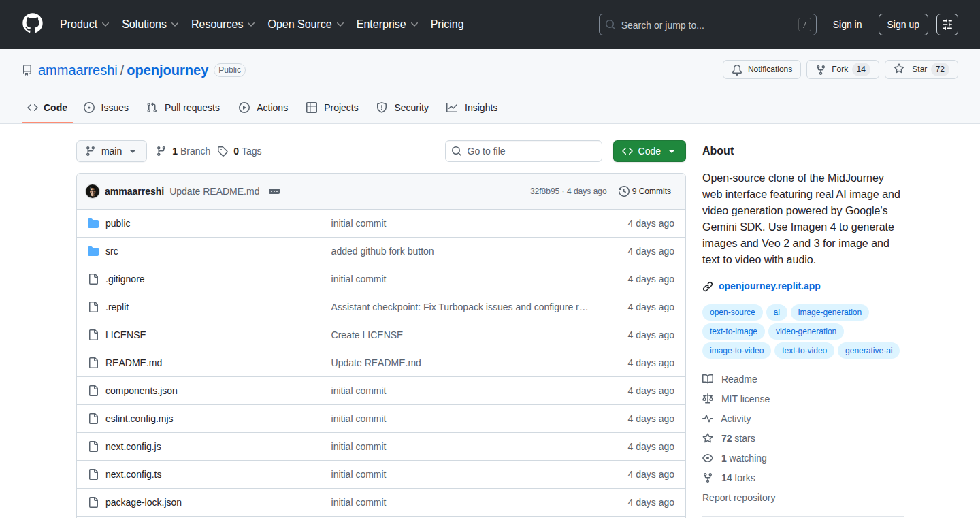Select the generative-ai topic tag
This screenshot has height=518, width=980.
pos(869,351)
